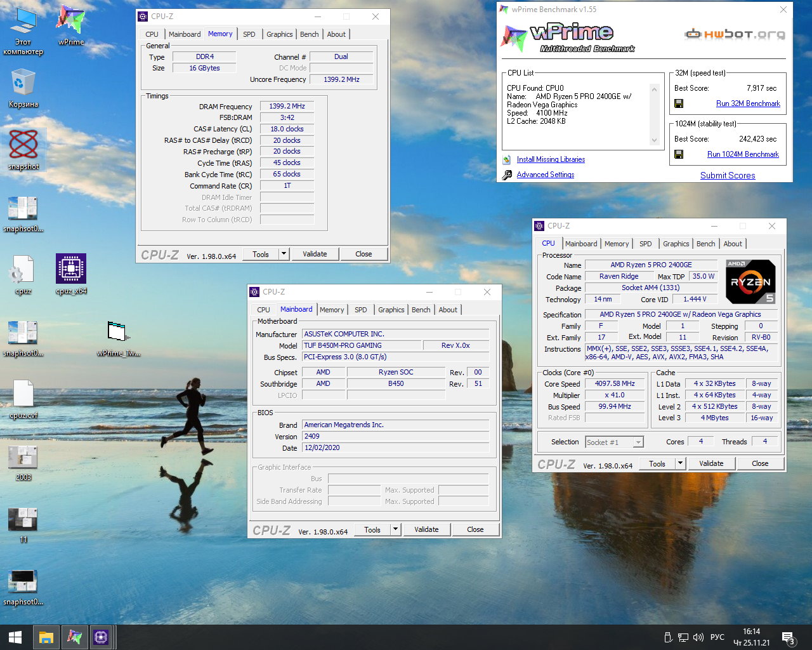Switch to Graphics tab in Memory window

pos(279,34)
